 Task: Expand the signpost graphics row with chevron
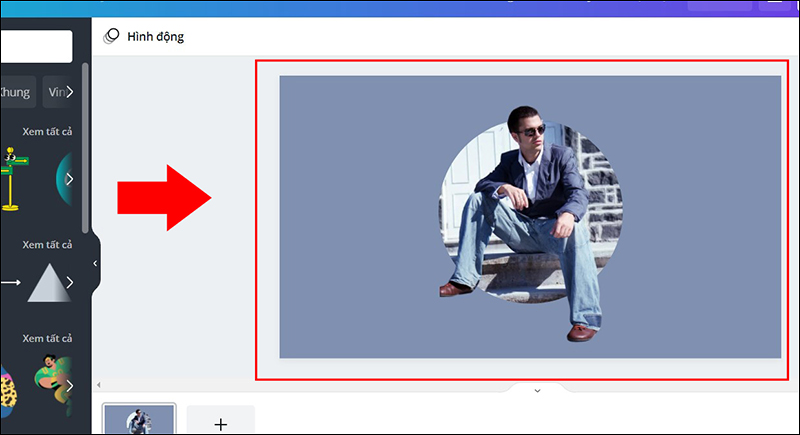coord(69,180)
